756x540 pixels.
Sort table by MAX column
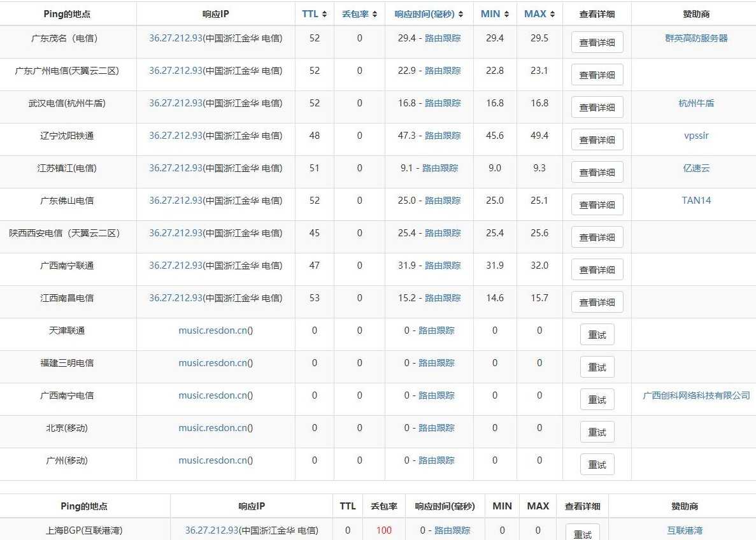(539, 14)
